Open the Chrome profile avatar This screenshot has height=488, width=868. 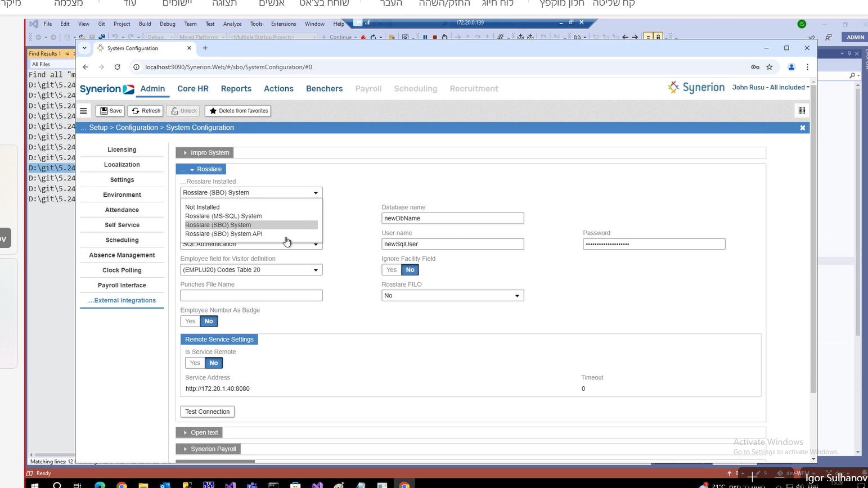pyautogui.click(x=791, y=67)
